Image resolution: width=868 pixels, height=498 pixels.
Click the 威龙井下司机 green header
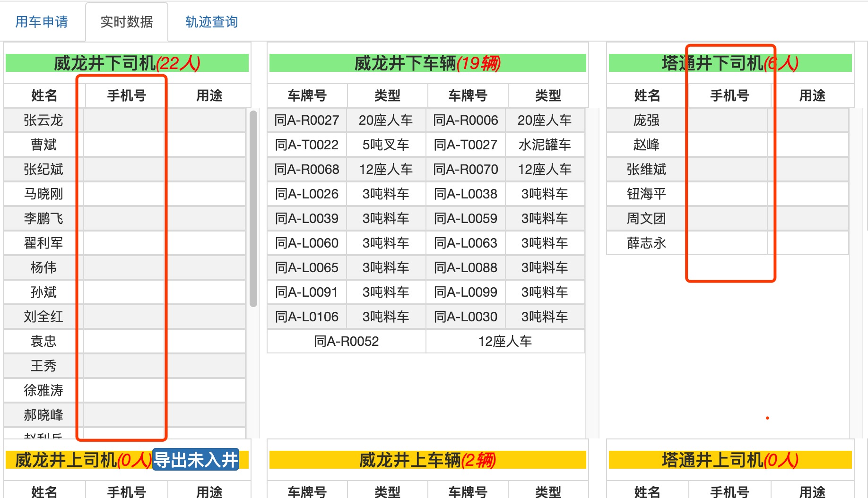[x=127, y=63]
